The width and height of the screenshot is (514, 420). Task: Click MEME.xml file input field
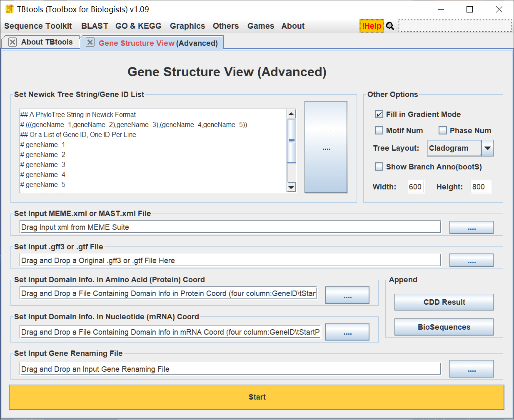point(230,227)
